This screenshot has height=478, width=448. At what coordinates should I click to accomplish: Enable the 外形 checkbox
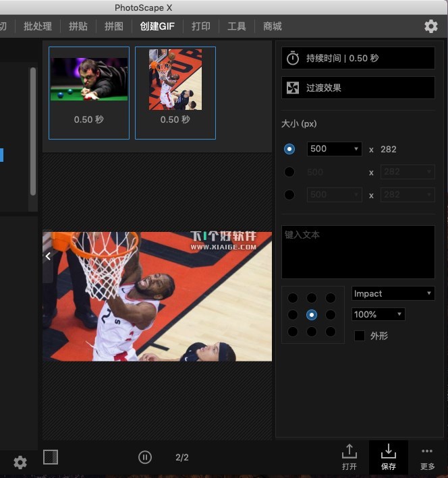tap(360, 336)
